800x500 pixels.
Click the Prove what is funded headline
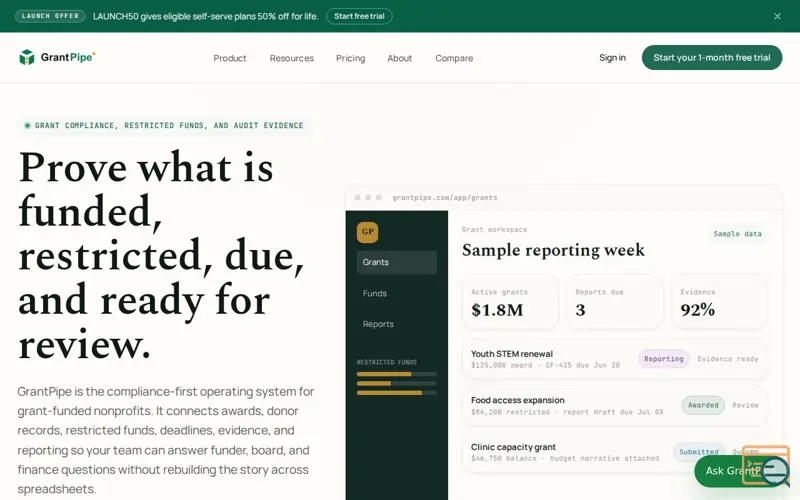pos(161,255)
